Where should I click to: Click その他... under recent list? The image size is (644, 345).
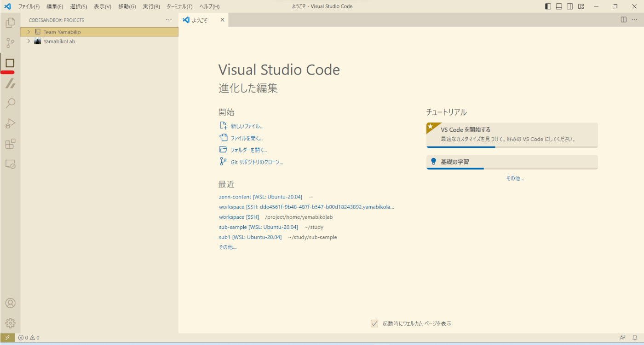[x=228, y=247]
